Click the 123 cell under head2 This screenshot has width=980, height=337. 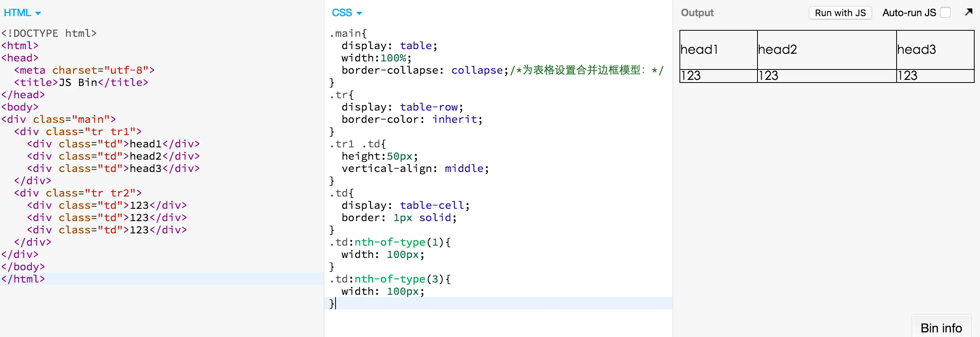827,76
